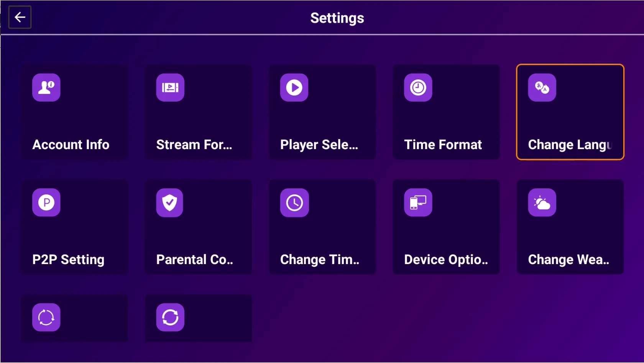Viewport: 644px width, 363px height.
Task: Select the P2P Setting text label
Action: click(x=68, y=260)
